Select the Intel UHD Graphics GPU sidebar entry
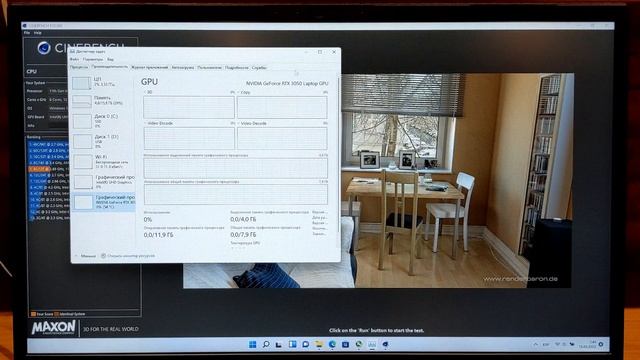The height and width of the screenshot is (360, 640). coord(103,182)
